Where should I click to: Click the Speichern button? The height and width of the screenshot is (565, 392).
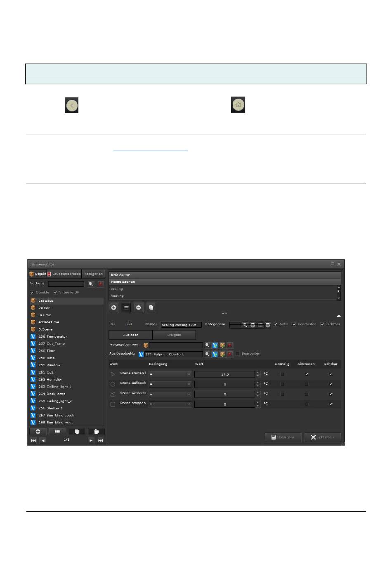pos(283,437)
